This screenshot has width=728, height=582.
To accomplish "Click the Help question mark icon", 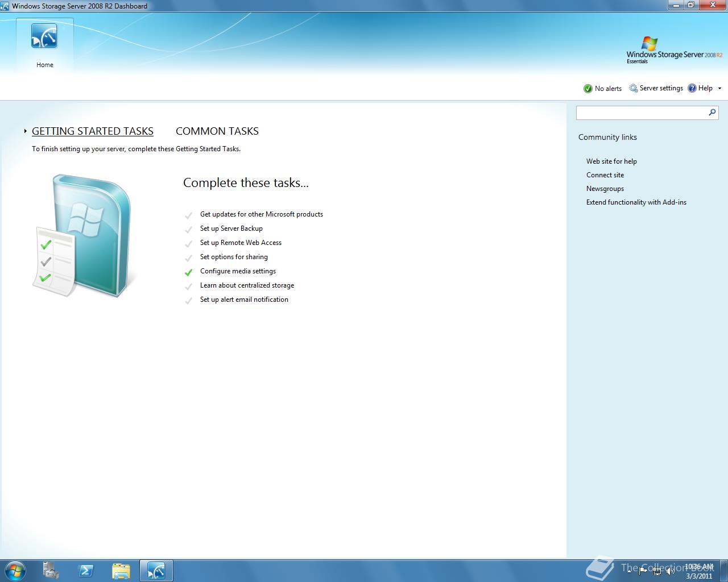I will click(692, 88).
